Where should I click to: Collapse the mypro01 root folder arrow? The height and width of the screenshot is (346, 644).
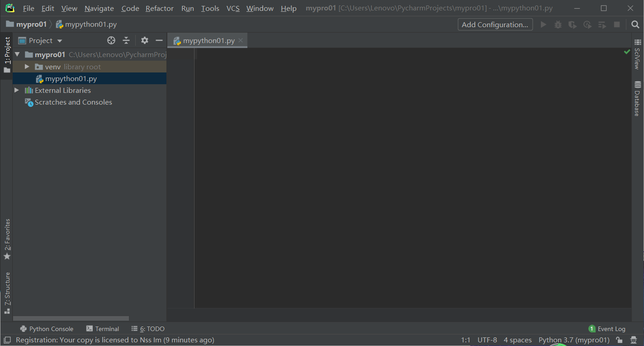[17, 54]
